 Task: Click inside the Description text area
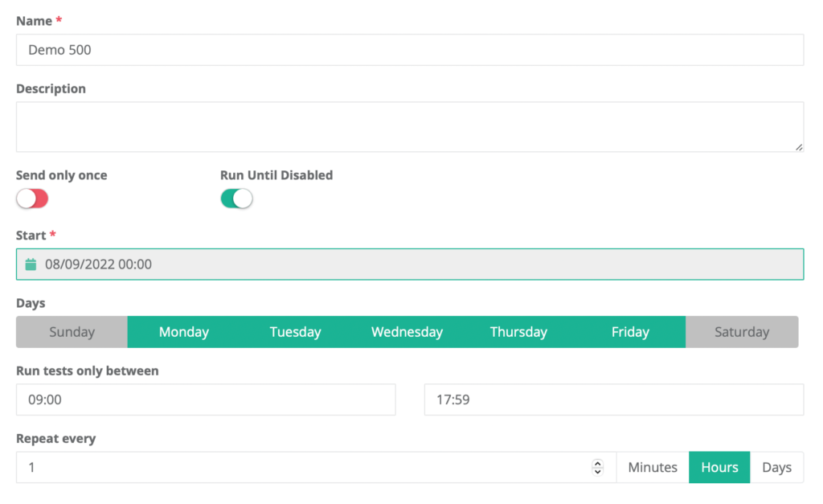click(402, 125)
